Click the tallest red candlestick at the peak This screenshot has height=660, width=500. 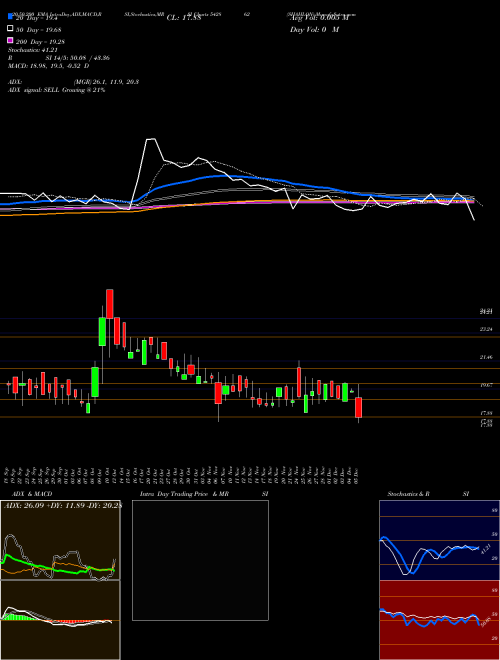point(109,304)
